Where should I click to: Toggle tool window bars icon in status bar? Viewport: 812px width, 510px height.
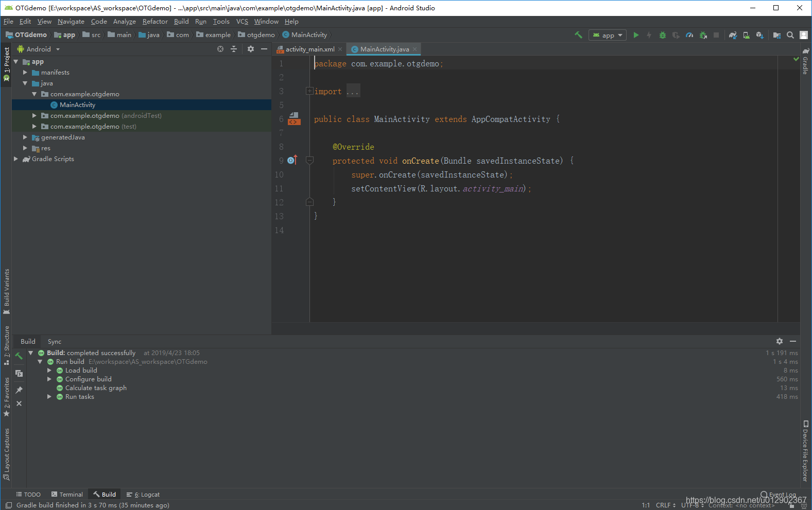8,505
